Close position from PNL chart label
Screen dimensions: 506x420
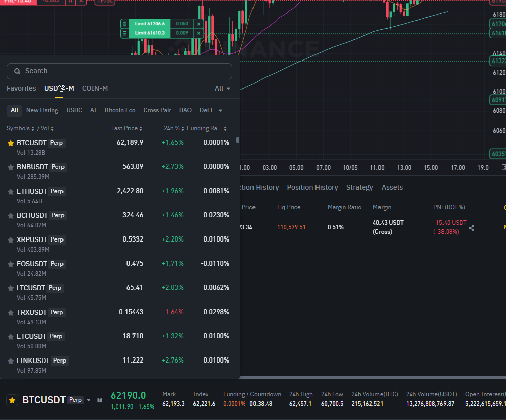click(81, 2)
